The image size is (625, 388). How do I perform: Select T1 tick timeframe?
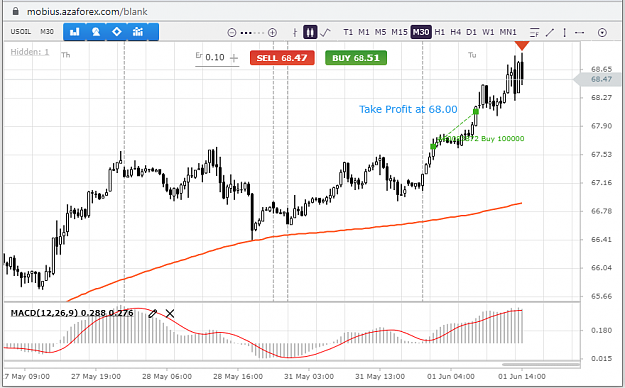(348, 32)
